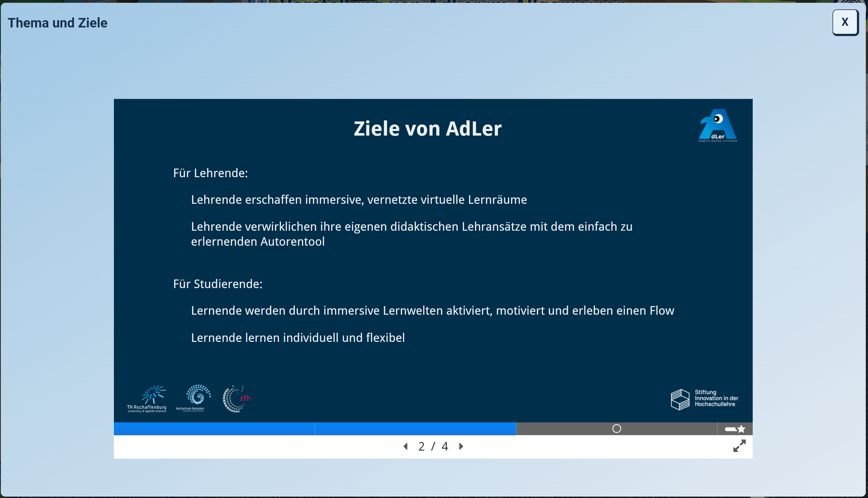The width and height of the screenshot is (868, 498).
Task: Select the second blue progress segment
Action: [415, 429]
